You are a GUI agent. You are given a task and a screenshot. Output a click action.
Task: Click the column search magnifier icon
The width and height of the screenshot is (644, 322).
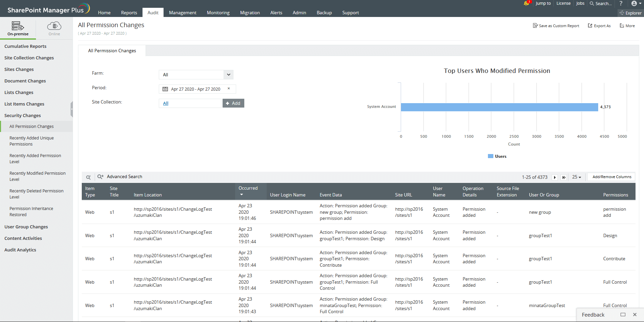pos(88,177)
